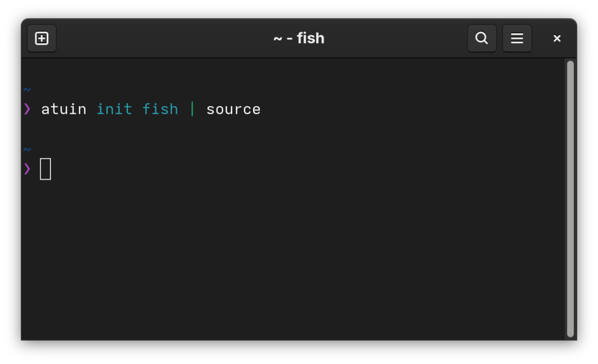Click the purple prompt chevron before "atuin"
This screenshot has width=598, height=364.
point(27,109)
